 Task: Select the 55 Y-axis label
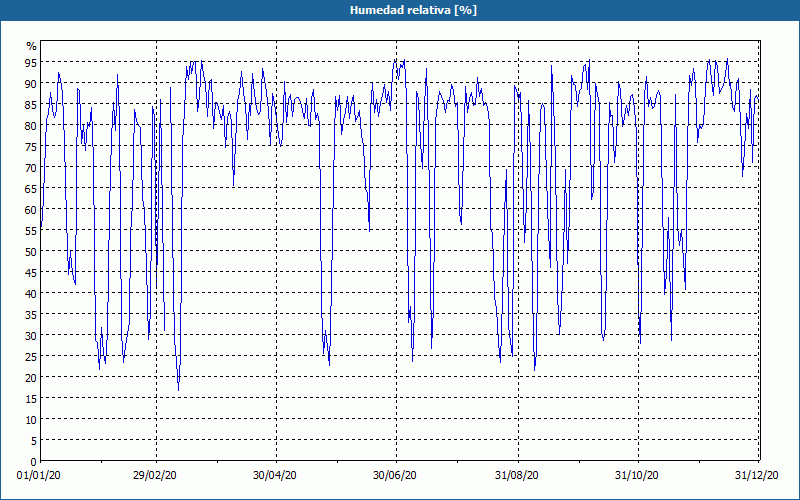tap(31, 231)
